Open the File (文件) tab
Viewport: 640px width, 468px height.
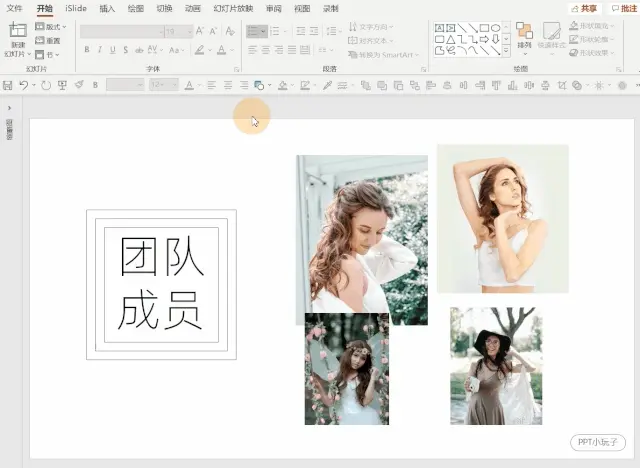[x=14, y=8]
